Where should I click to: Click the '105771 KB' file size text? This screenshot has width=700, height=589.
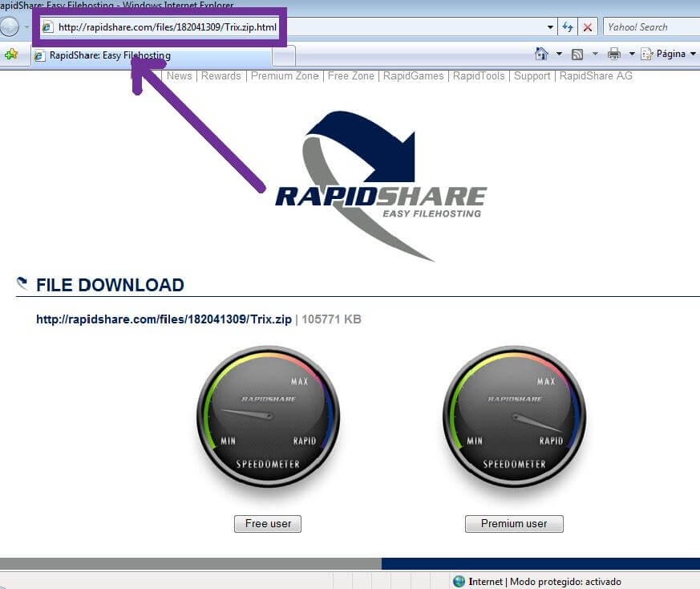click(331, 319)
